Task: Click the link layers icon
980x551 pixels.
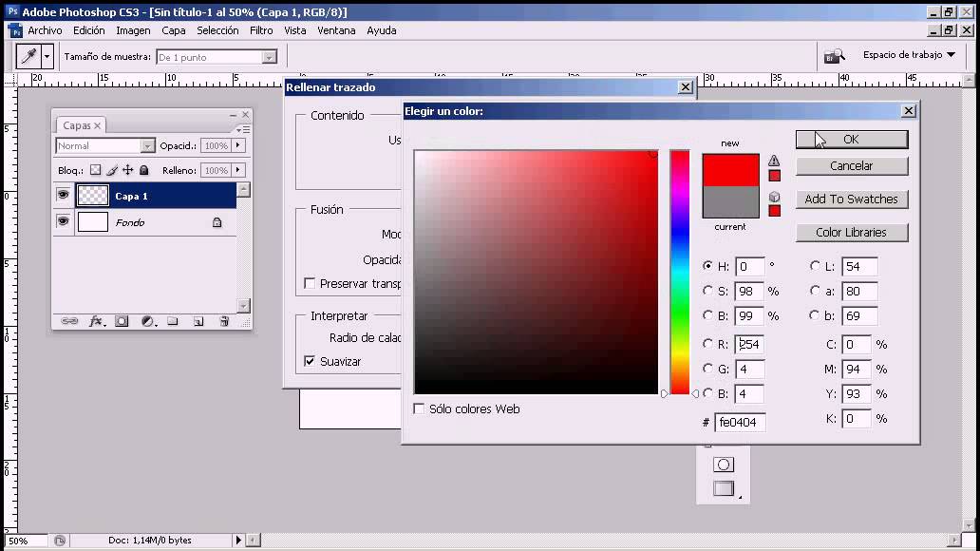Action: click(x=69, y=321)
